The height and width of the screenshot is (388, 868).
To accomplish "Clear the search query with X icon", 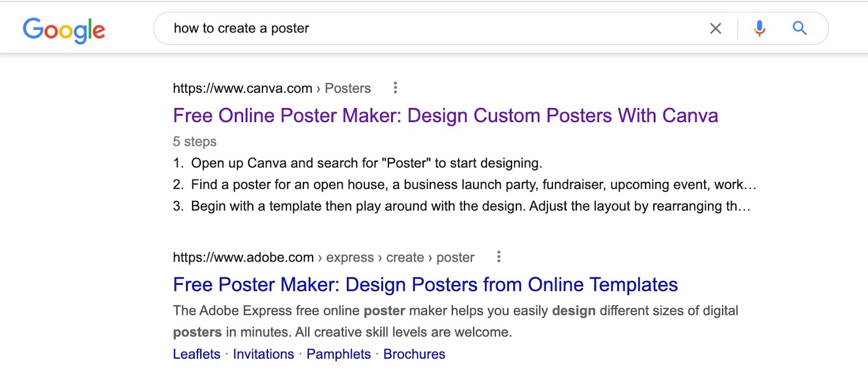I will 716,28.
